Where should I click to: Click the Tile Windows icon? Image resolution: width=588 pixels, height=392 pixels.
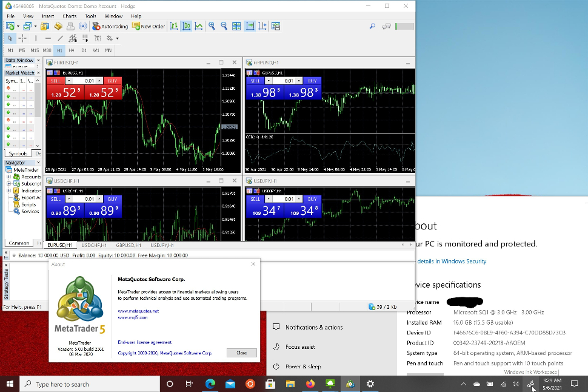[236, 26]
